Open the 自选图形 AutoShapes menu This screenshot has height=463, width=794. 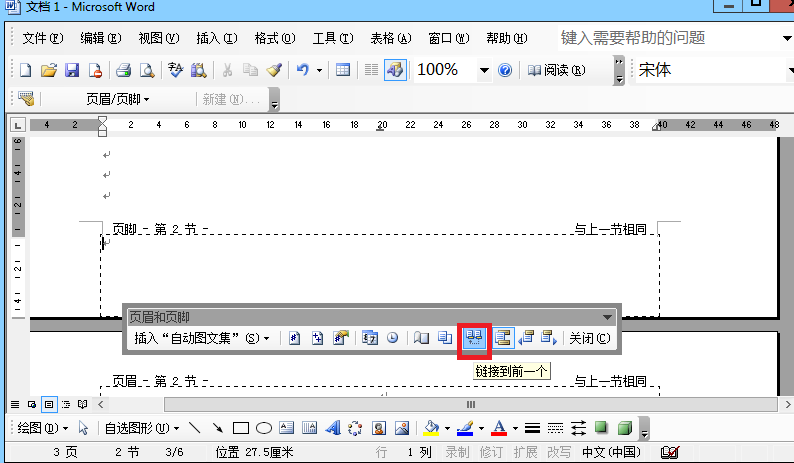point(142,428)
